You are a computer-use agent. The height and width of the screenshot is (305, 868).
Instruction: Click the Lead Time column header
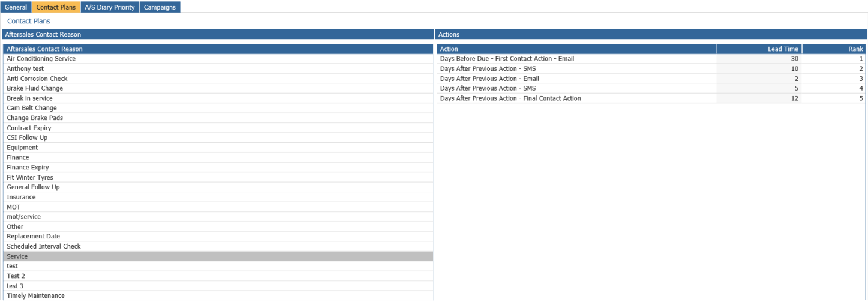coord(759,49)
